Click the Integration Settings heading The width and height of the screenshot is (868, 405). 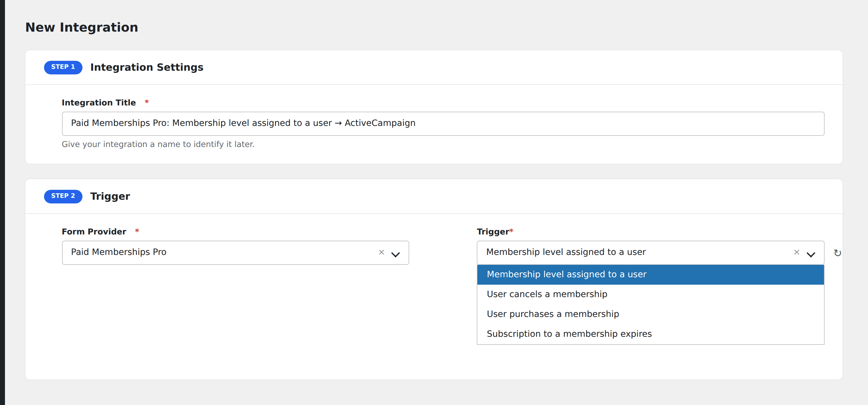tap(147, 67)
